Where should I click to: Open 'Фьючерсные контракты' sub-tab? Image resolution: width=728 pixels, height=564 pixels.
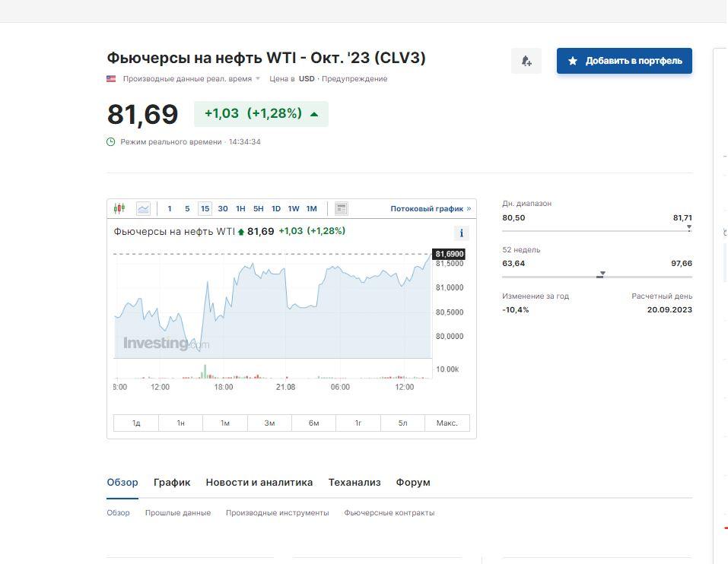coord(389,512)
